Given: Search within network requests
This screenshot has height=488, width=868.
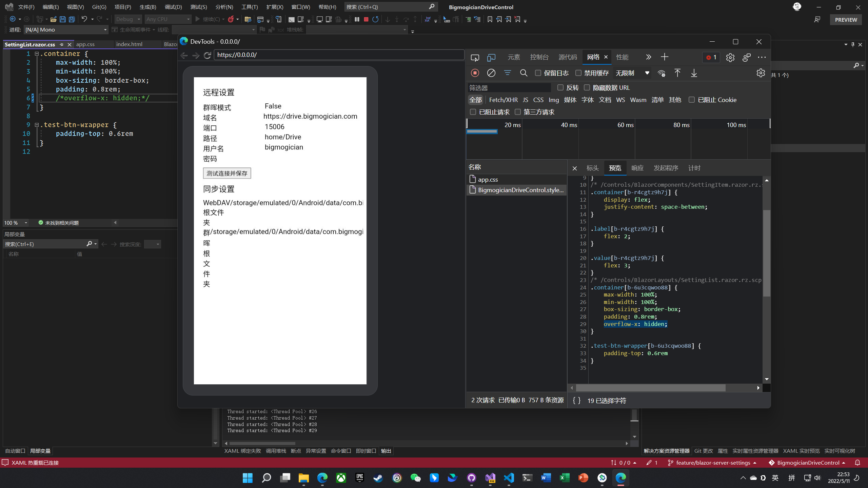Looking at the screenshot, I should pos(523,73).
